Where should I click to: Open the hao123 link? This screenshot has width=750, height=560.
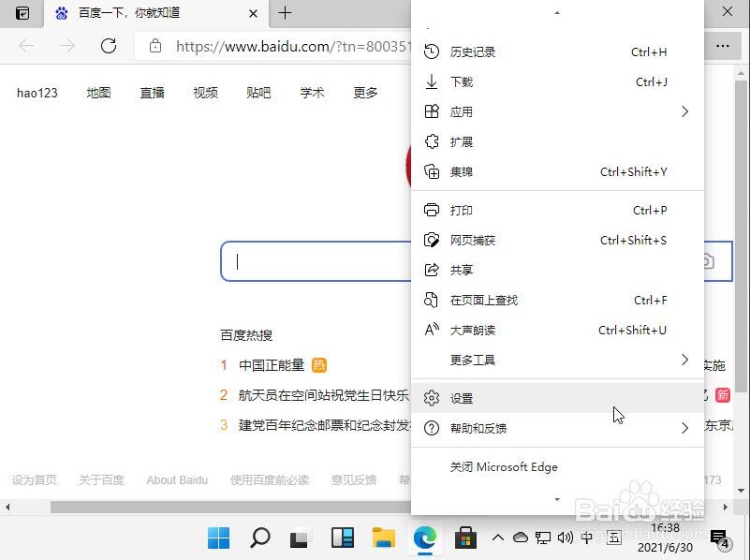[x=37, y=93]
